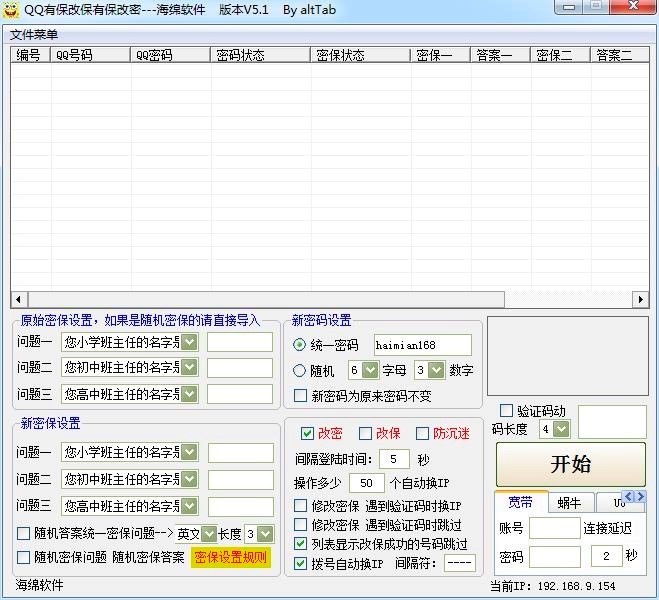659x600 pixels.
Task: Open the 文件菜单 menu
Action: (x=34, y=34)
